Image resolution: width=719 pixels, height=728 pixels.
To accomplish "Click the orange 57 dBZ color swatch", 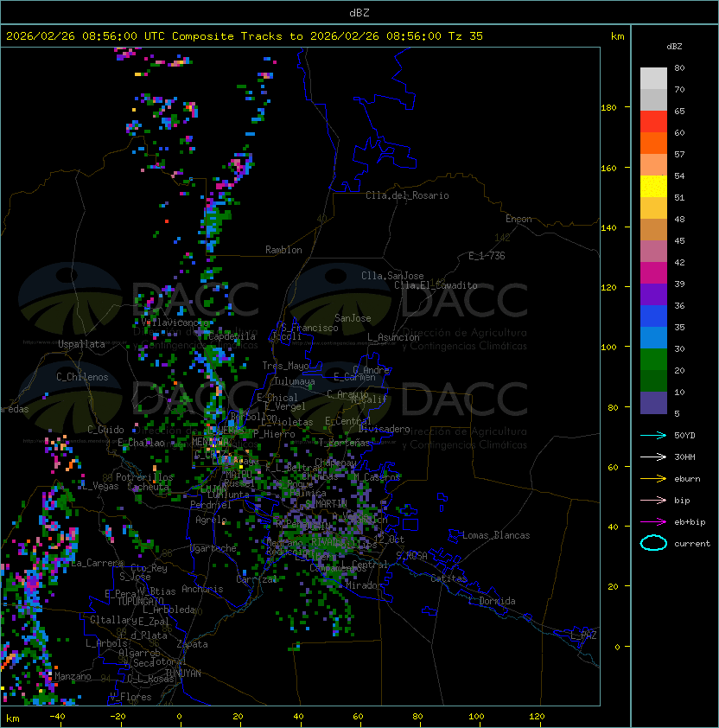I will coord(653,144).
